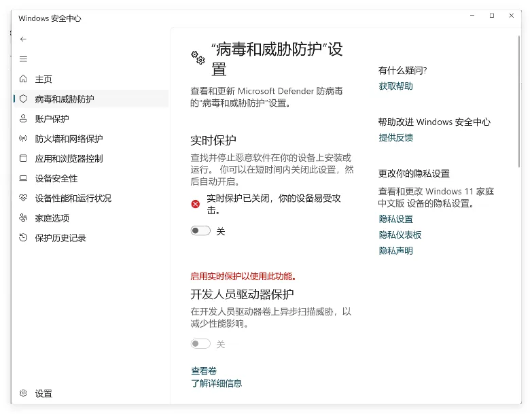The height and width of the screenshot is (414, 532).
Task: Open the 隐私声明 link
Action: pyautogui.click(x=395, y=251)
